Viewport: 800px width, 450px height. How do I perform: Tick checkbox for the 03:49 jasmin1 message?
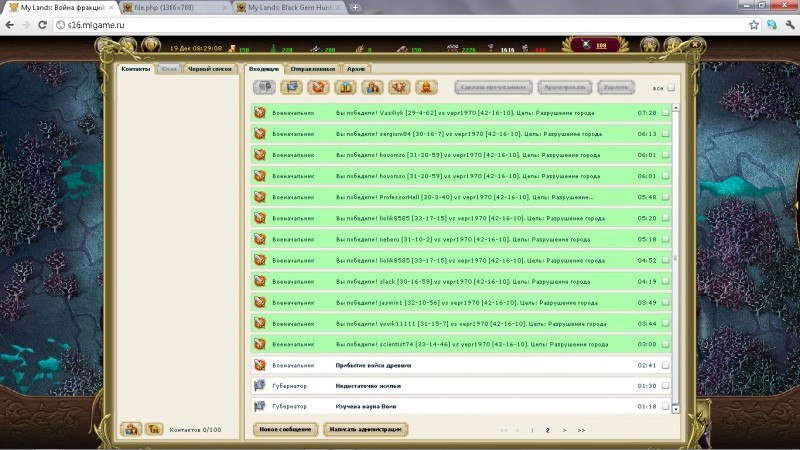click(665, 303)
